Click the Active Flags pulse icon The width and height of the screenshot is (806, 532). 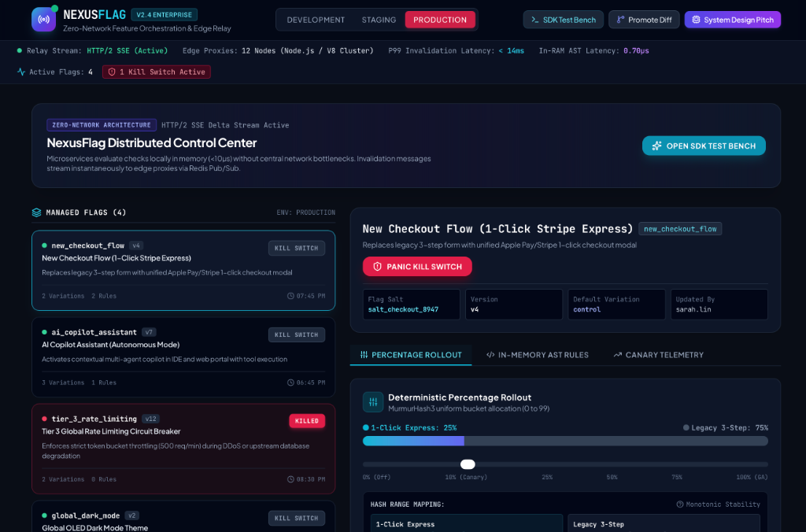pos(21,72)
